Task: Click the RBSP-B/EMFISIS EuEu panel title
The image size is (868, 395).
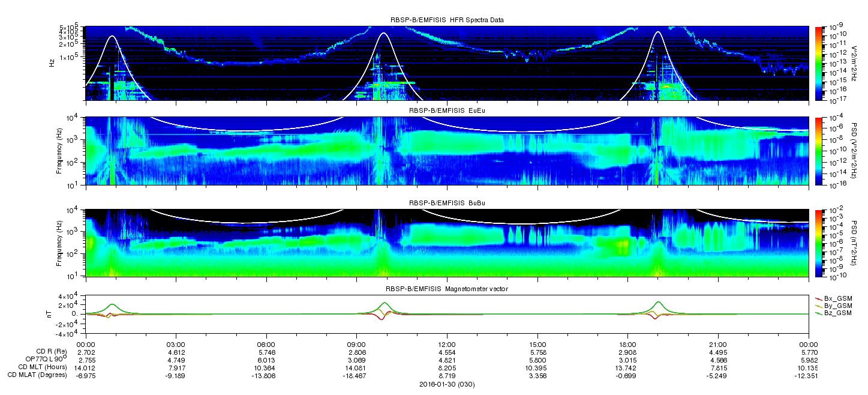Action: click(447, 111)
